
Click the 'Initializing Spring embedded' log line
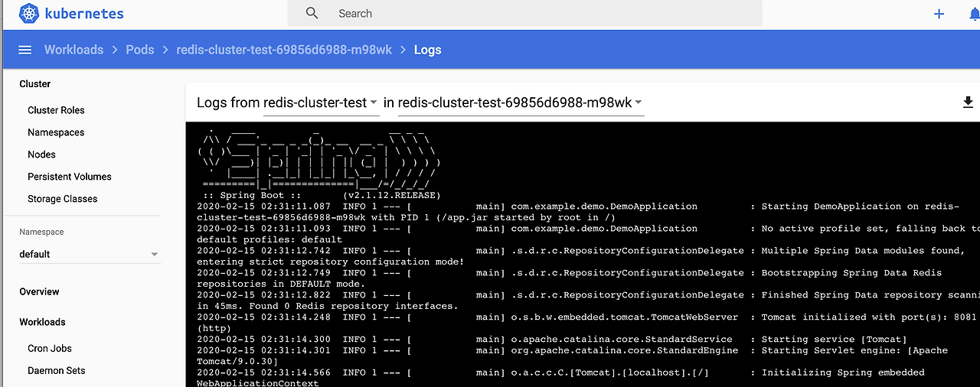point(561,377)
